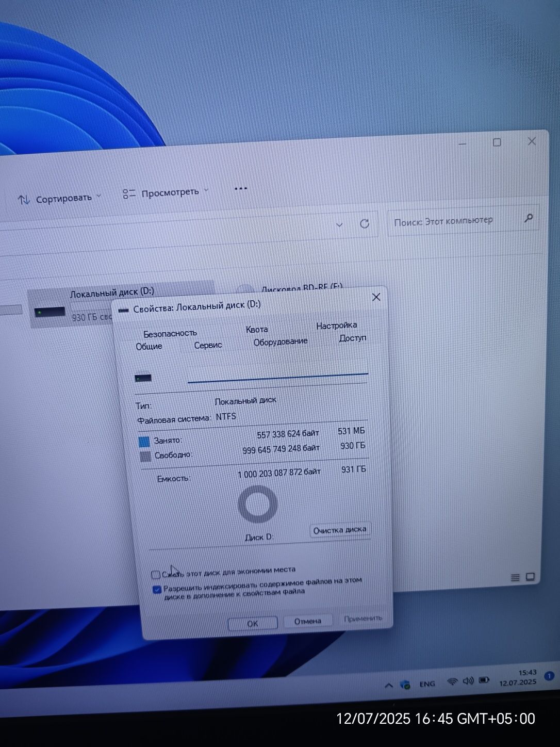Minimize the Explorer window

click(462, 143)
